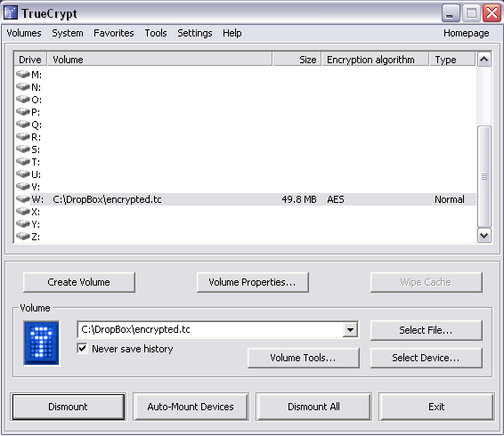Screen dimensions: 504x436
Task: Click the drive icon for S:
Action: (23, 149)
